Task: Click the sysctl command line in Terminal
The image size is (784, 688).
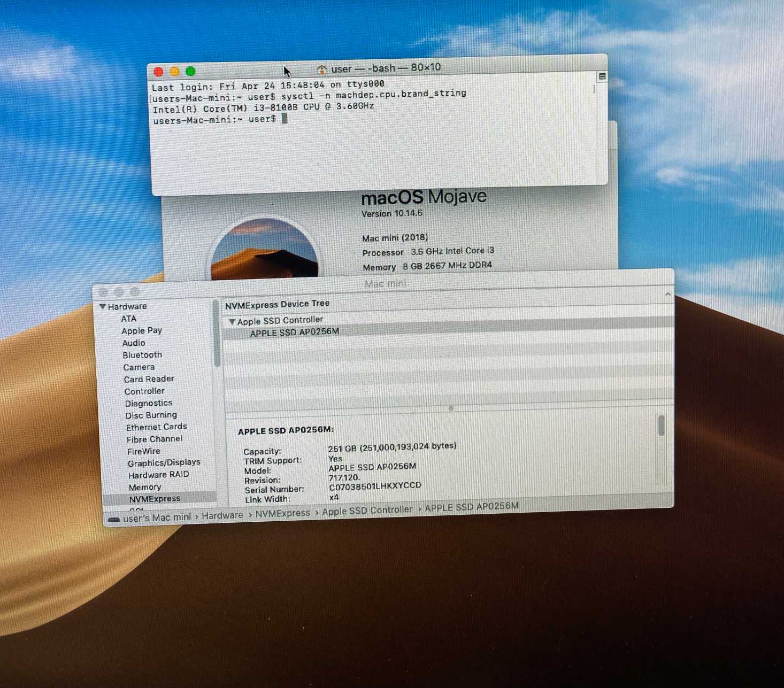Action: click(310, 96)
